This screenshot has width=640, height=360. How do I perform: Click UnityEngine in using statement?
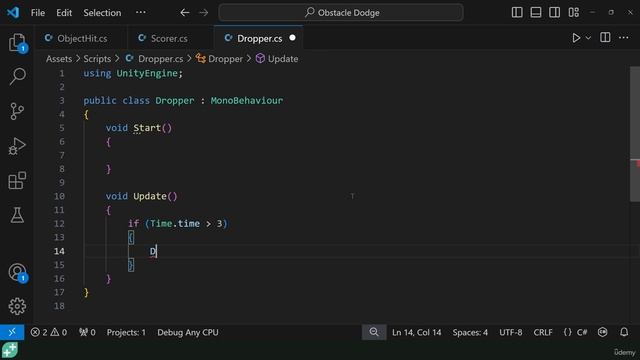[x=147, y=73]
